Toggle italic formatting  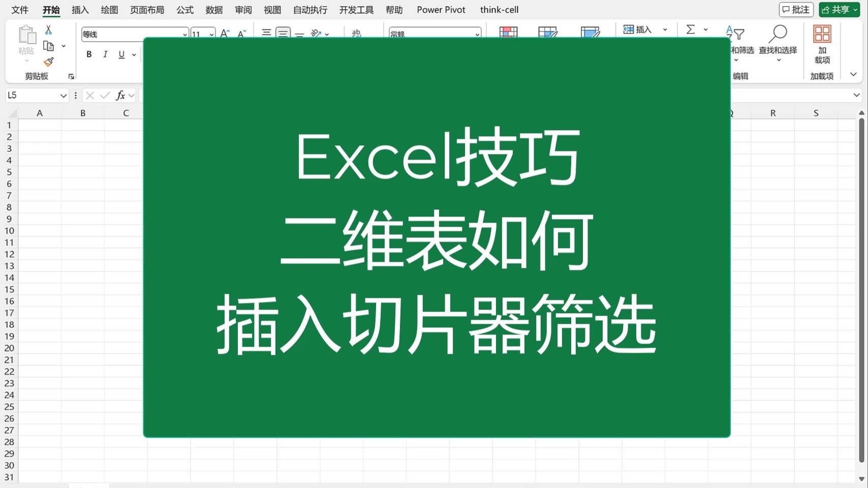click(105, 54)
